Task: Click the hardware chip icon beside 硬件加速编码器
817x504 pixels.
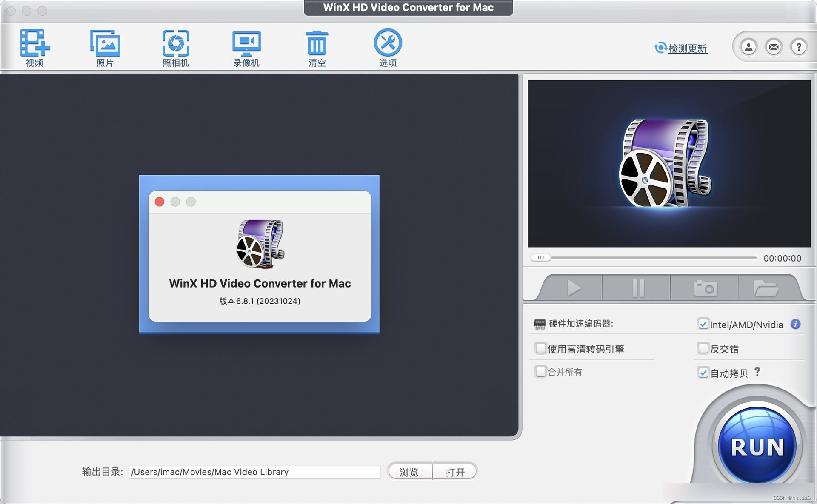Action: pyautogui.click(x=540, y=325)
